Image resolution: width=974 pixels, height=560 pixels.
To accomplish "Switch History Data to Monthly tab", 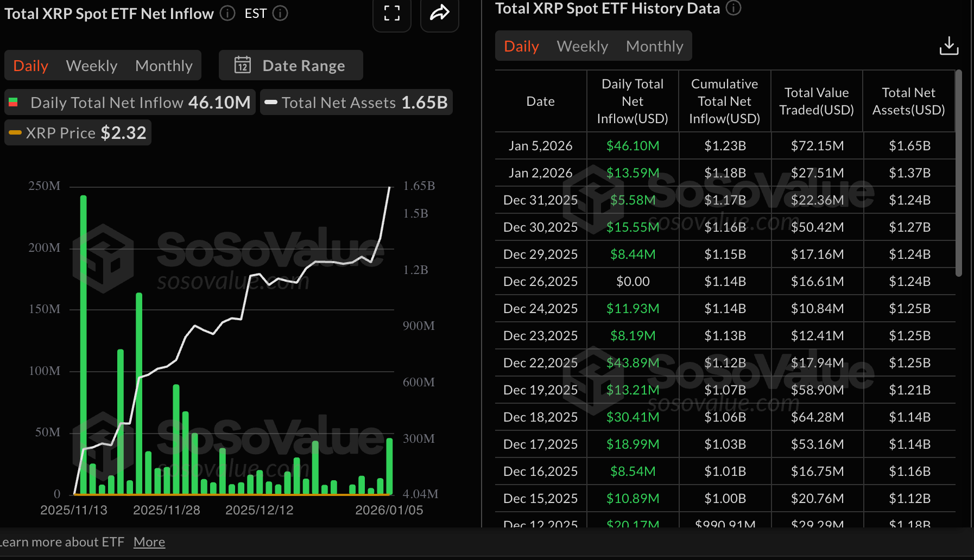I will (654, 46).
